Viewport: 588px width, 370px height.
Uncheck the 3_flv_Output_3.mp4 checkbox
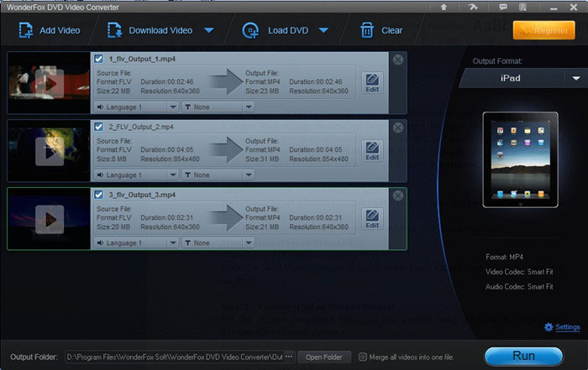[98, 195]
